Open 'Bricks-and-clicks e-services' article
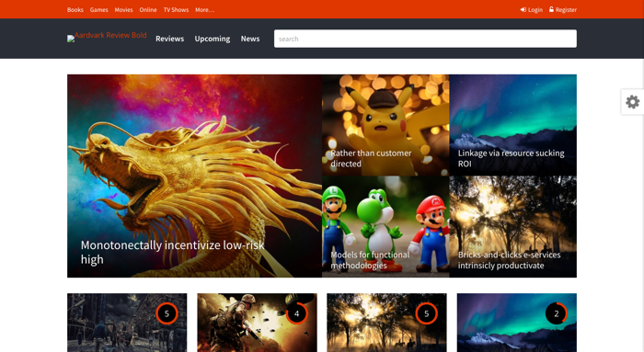 512,227
